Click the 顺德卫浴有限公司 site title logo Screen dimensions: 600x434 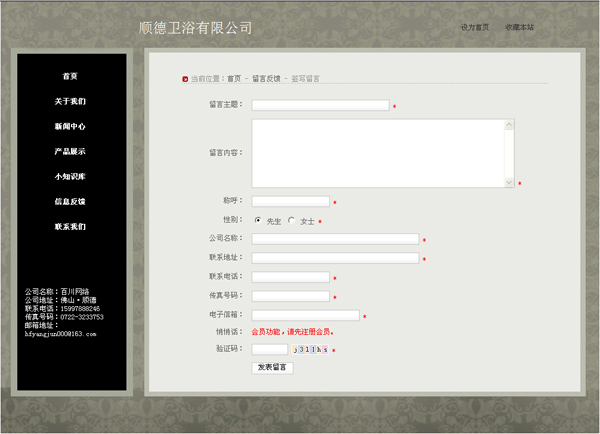click(x=196, y=28)
